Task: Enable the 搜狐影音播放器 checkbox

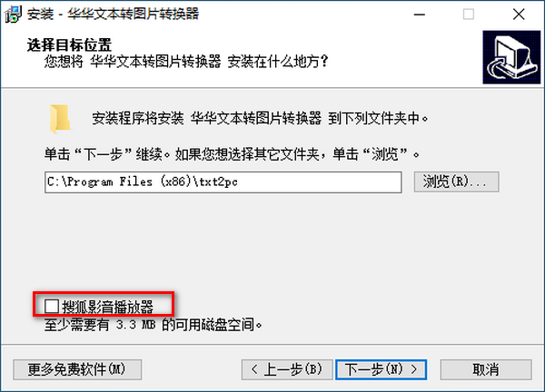Action: (x=52, y=307)
